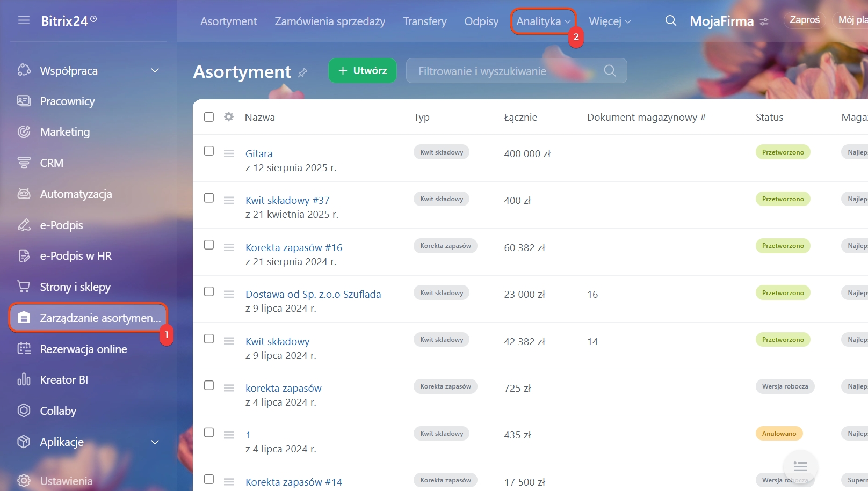The image size is (868, 491).
Task: Open Marketing section in sidebar
Action: tap(65, 132)
